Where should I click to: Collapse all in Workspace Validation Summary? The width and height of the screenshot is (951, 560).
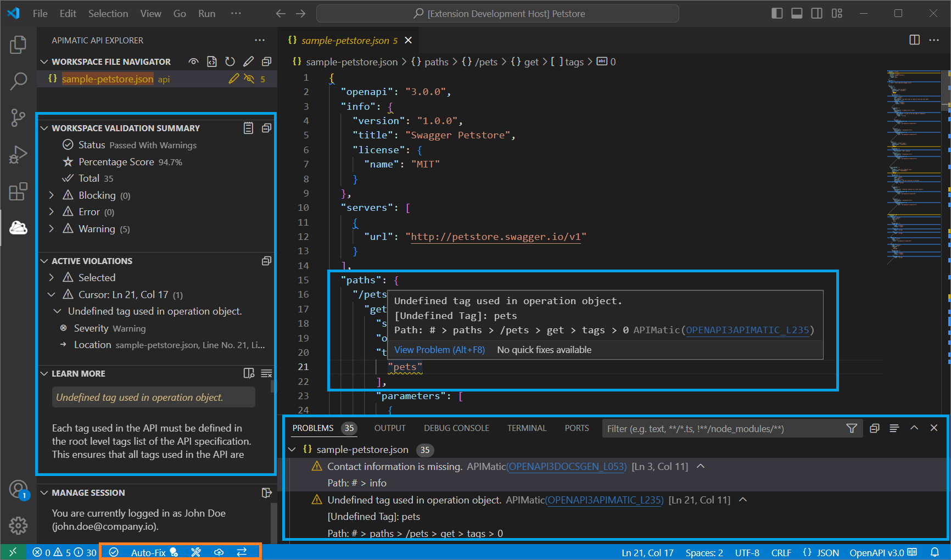tap(267, 128)
